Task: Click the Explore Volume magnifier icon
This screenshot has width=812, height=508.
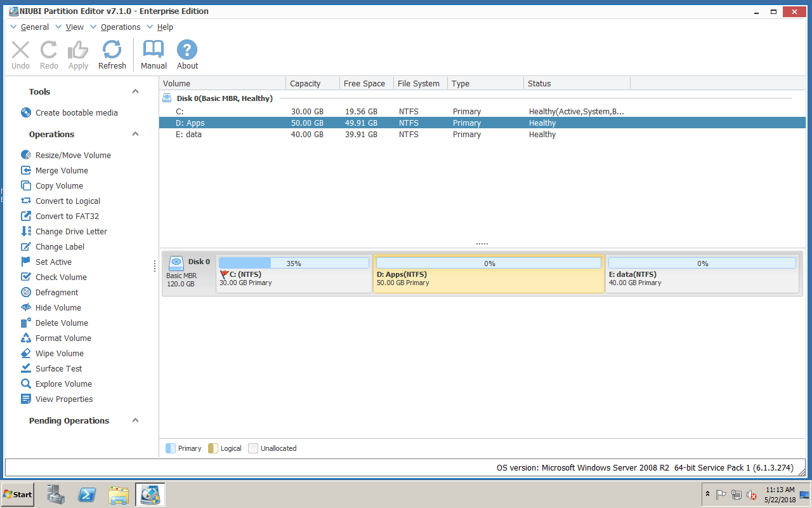Action: [26, 384]
